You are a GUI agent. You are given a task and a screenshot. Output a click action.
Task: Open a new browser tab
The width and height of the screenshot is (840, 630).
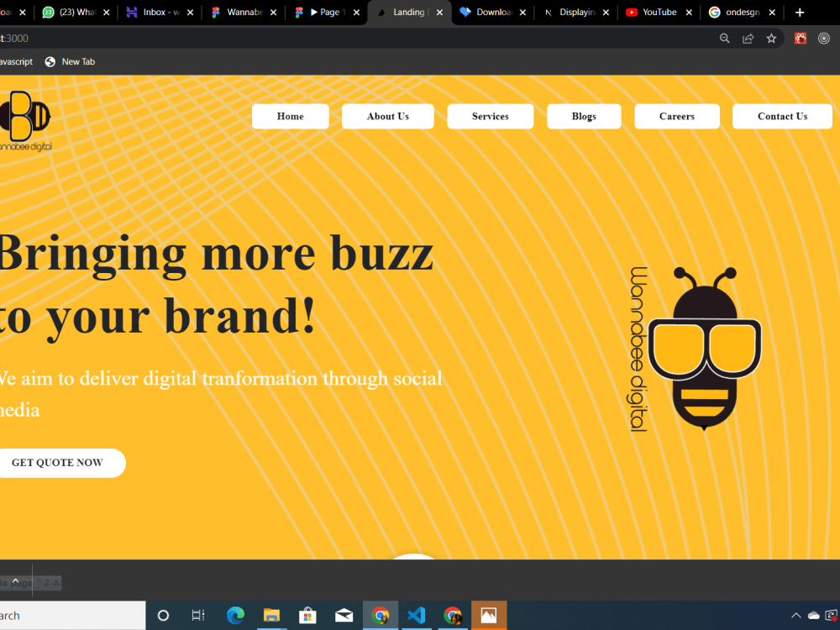800,13
